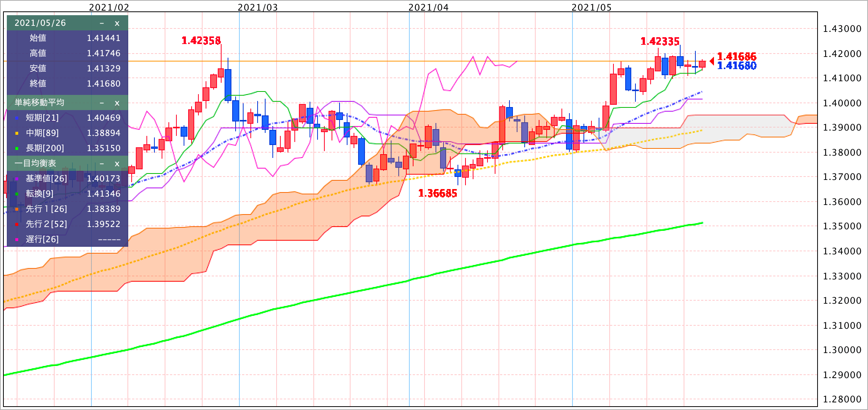Minimize the 一目均衡表 panel
868x410 pixels.
[x=102, y=164]
